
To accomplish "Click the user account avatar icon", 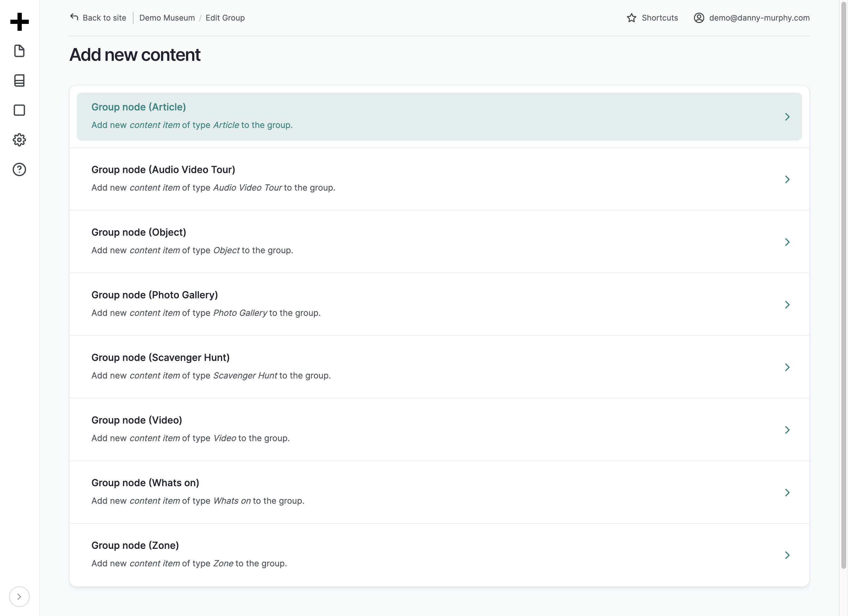I will point(699,18).
